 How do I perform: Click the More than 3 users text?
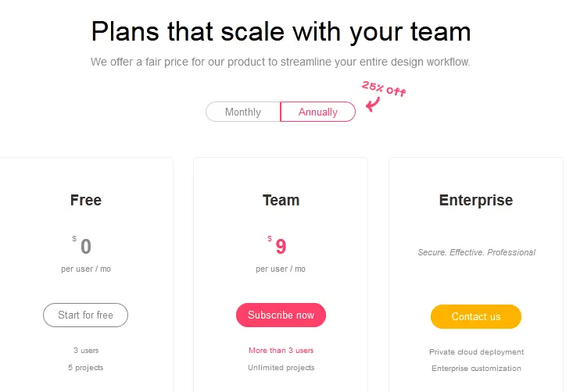[x=281, y=351]
